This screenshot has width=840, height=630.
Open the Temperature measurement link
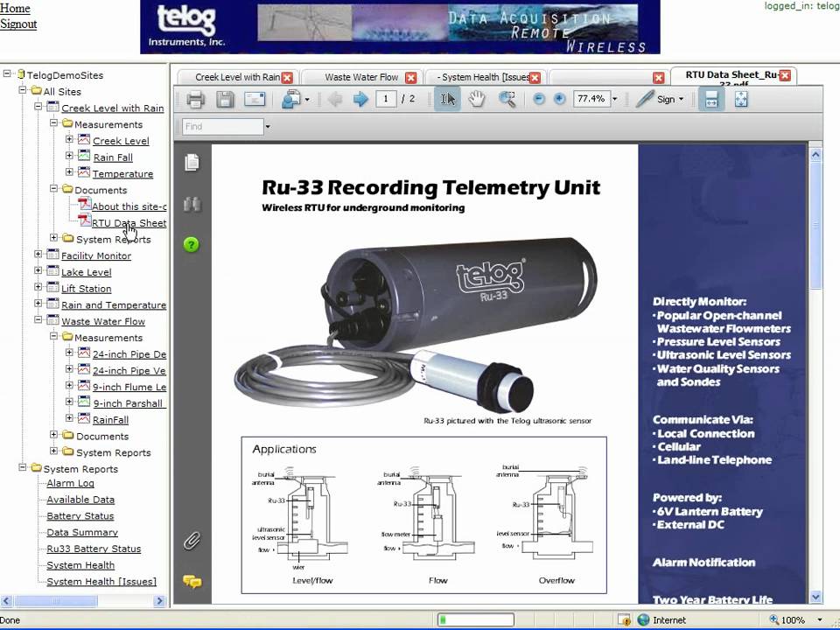click(x=122, y=173)
